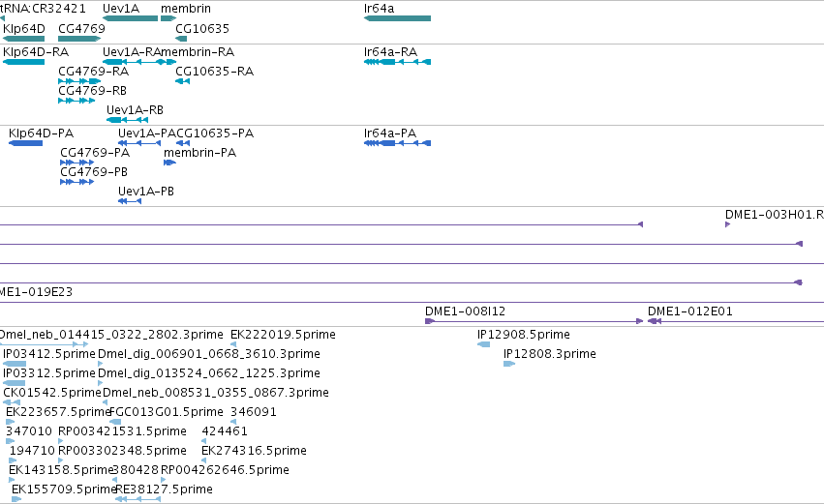The image size is (824, 504).
Task: Click the CG4769-RB transcript arrows
Action: click(x=76, y=101)
